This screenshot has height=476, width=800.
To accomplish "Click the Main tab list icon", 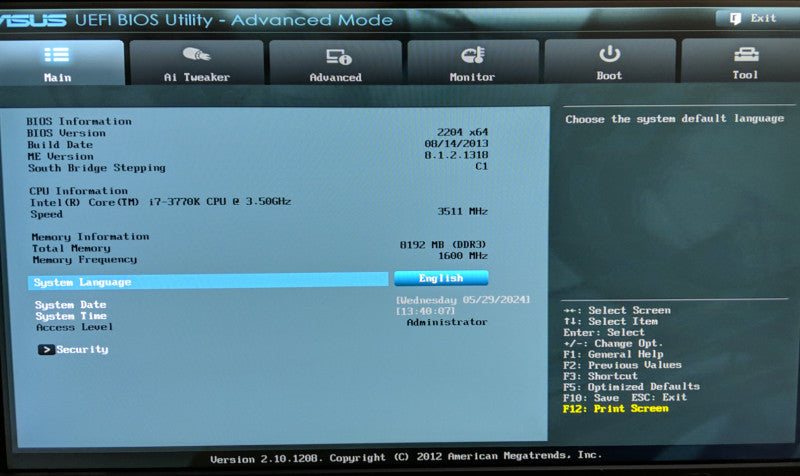I will (x=57, y=54).
